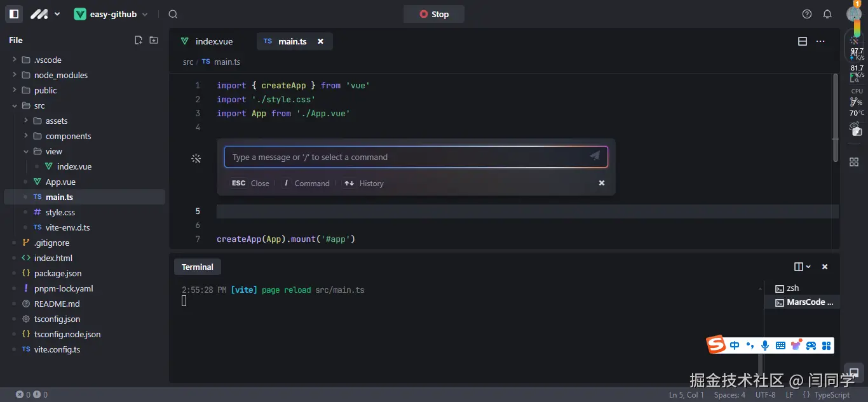This screenshot has height=402, width=868.
Task: Change line ending via LF status
Action: (x=789, y=394)
